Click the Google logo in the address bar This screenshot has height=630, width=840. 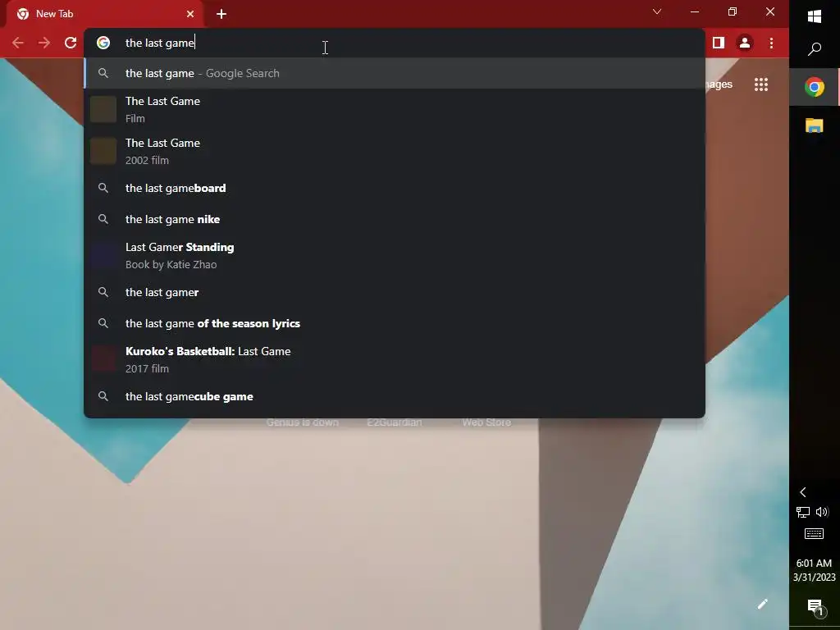[x=103, y=43]
